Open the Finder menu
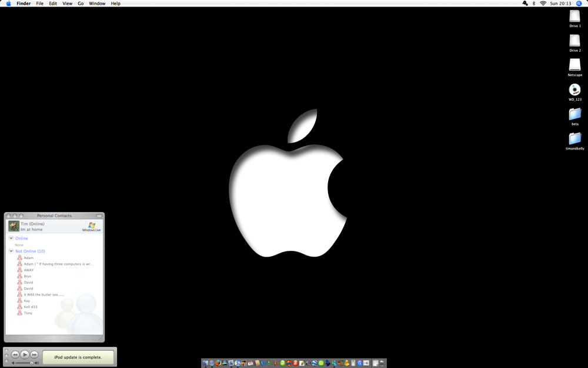This screenshot has width=588, height=368. tap(24, 4)
